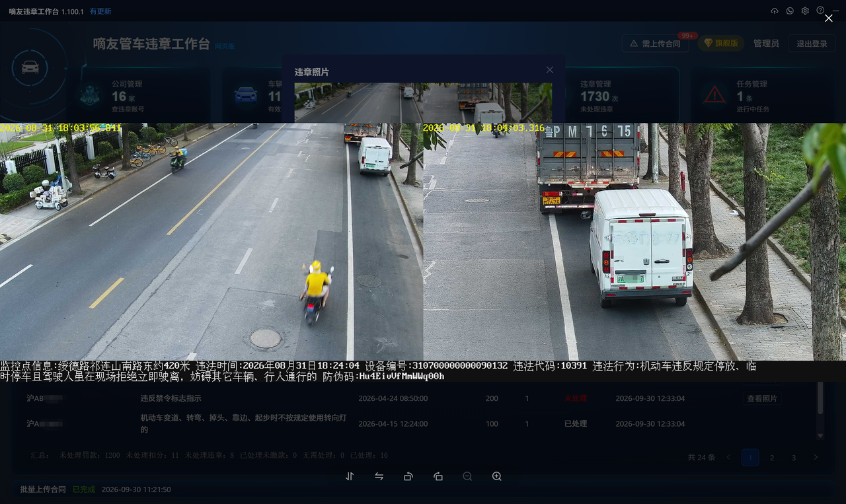
Task: Flip the violation photo horizontally
Action: point(379,476)
